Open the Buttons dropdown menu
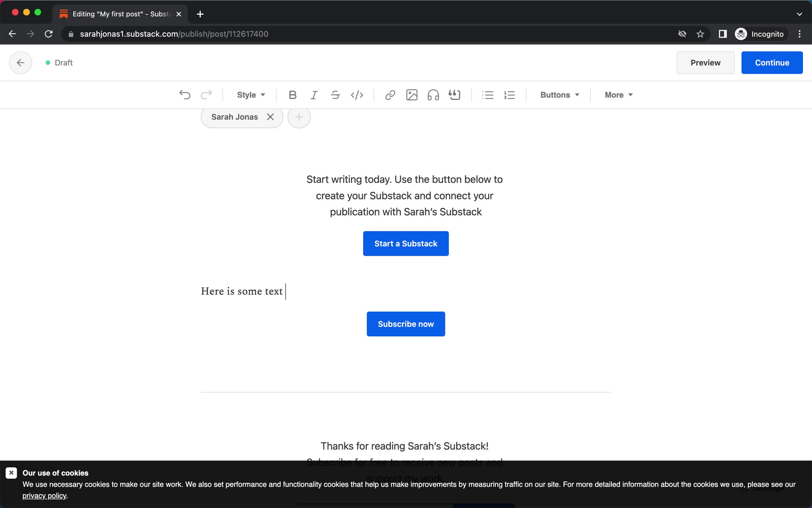812x508 pixels. (x=559, y=95)
